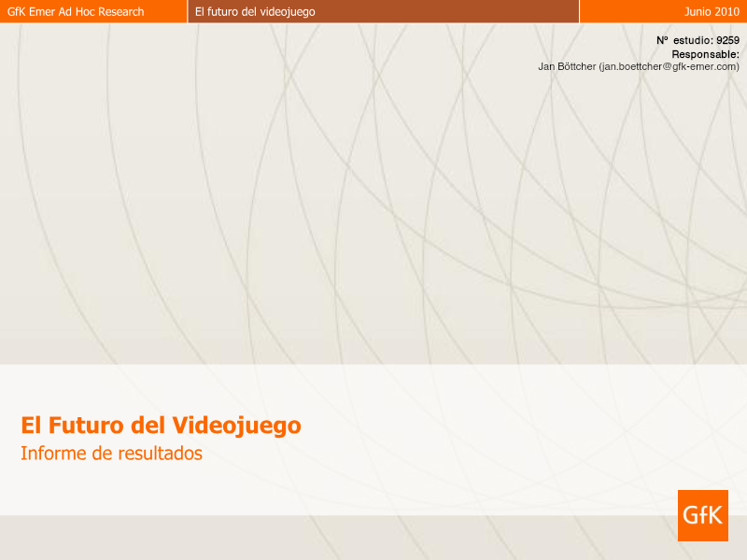Click the word 'Junio' in the header
747x560 pixels.
pyautogui.click(x=698, y=12)
